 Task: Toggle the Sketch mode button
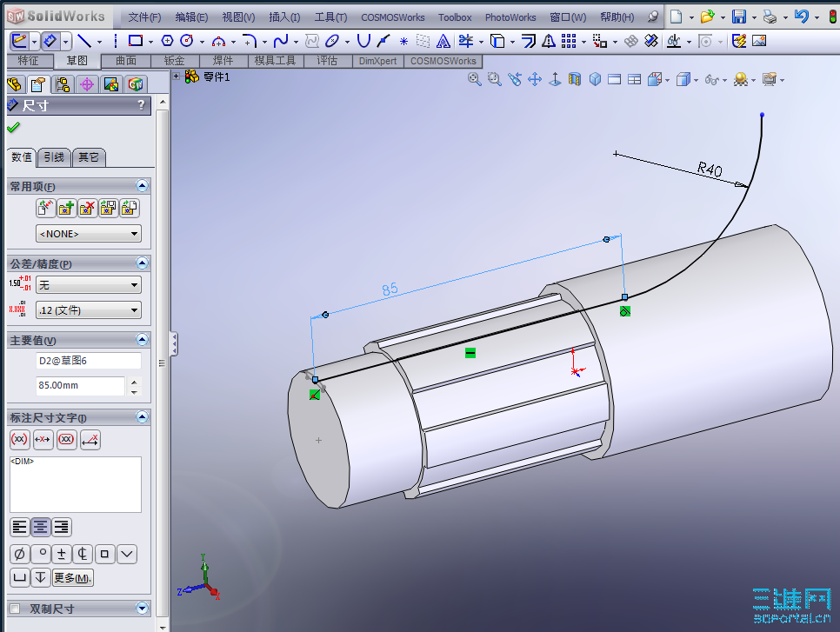click(x=19, y=41)
